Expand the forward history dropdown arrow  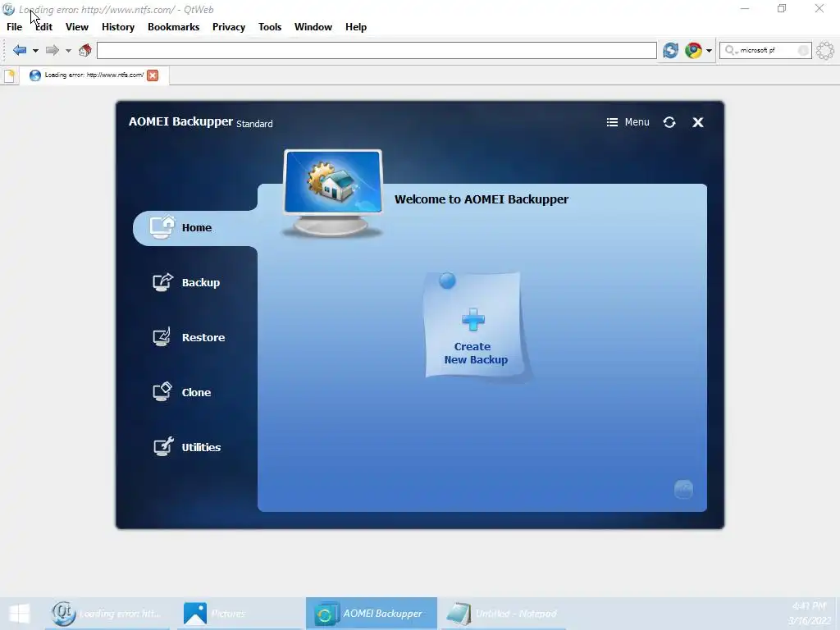[68, 51]
